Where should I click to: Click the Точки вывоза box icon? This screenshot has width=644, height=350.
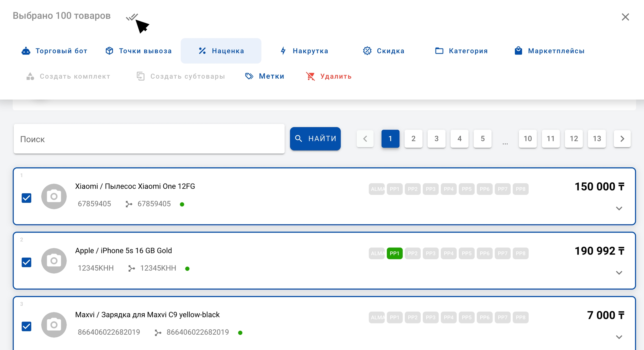(x=109, y=51)
